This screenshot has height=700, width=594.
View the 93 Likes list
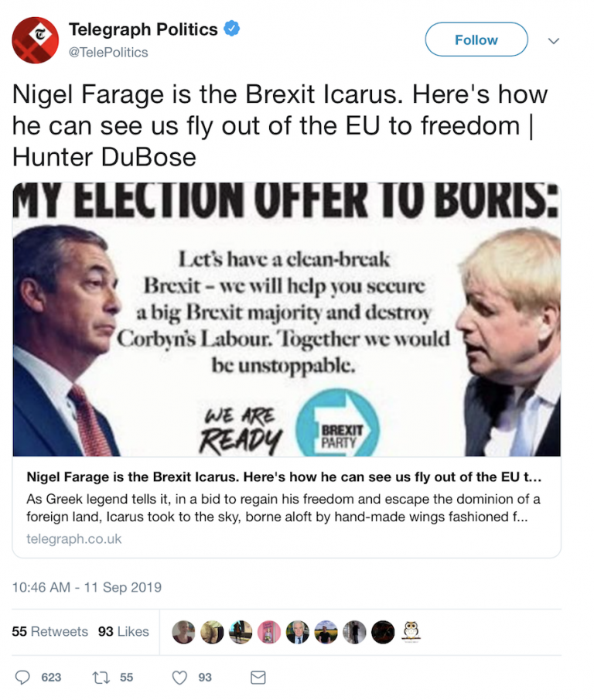pos(123,632)
